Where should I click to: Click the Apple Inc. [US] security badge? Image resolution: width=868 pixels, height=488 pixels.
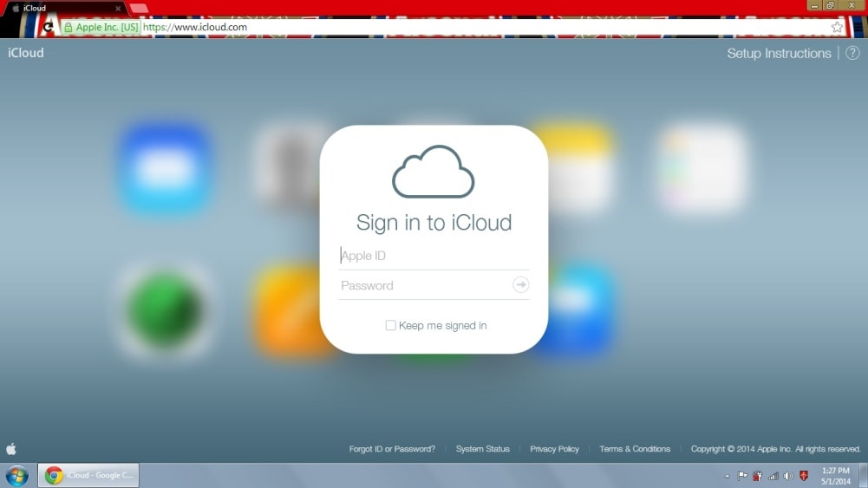click(x=101, y=27)
